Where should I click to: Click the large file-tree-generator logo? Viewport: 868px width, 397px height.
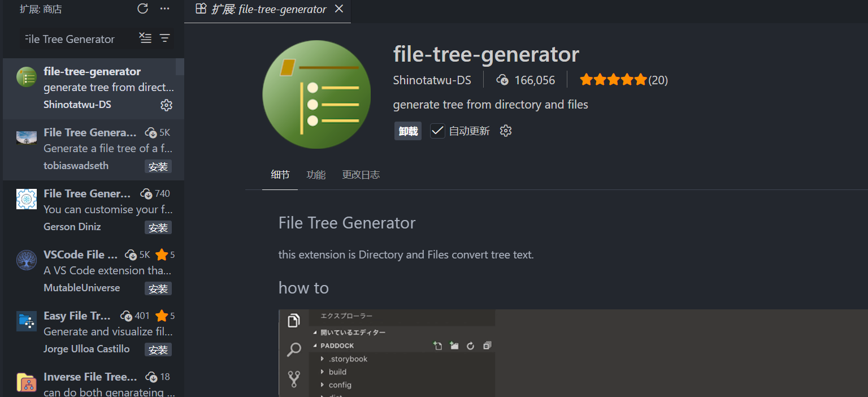pyautogui.click(x=316, y=94)
